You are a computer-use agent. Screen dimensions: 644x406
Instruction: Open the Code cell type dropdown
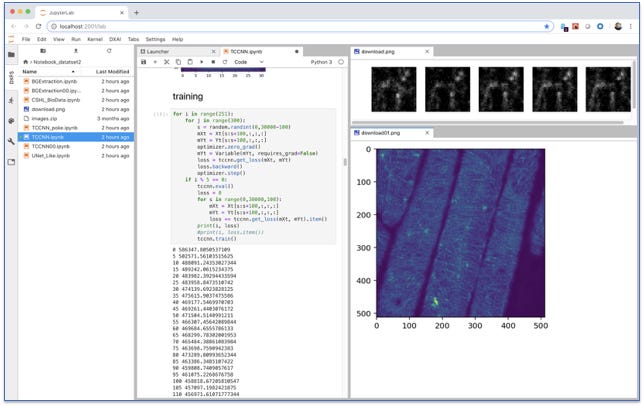tap(244, 62)
